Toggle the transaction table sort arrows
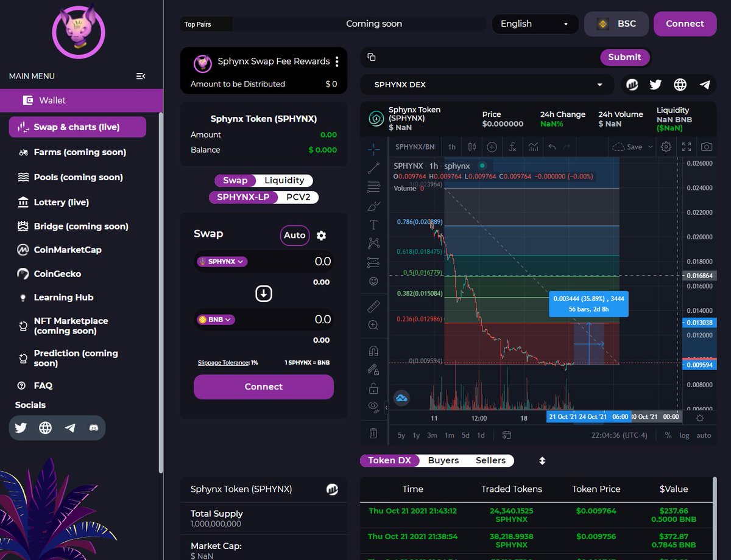 pyautogui.click(x=542, y=461)
